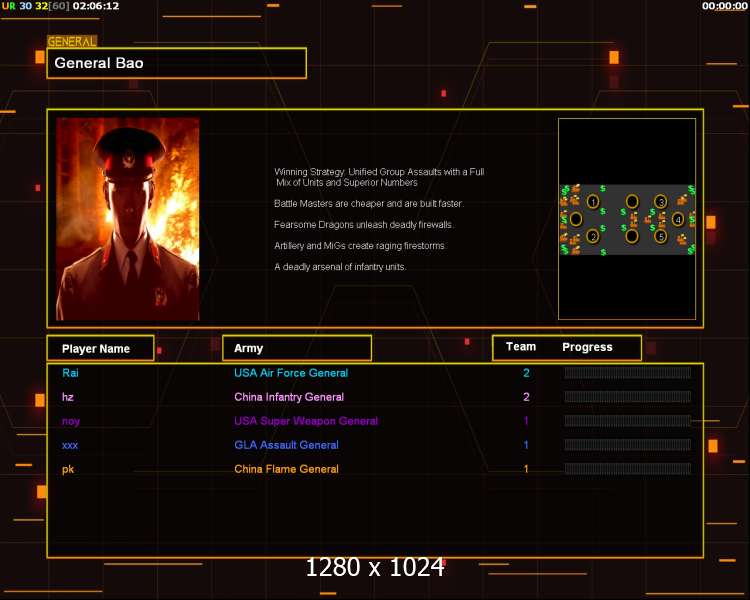Click the Artillery and MiGs firestorms line

pos(360,245)
